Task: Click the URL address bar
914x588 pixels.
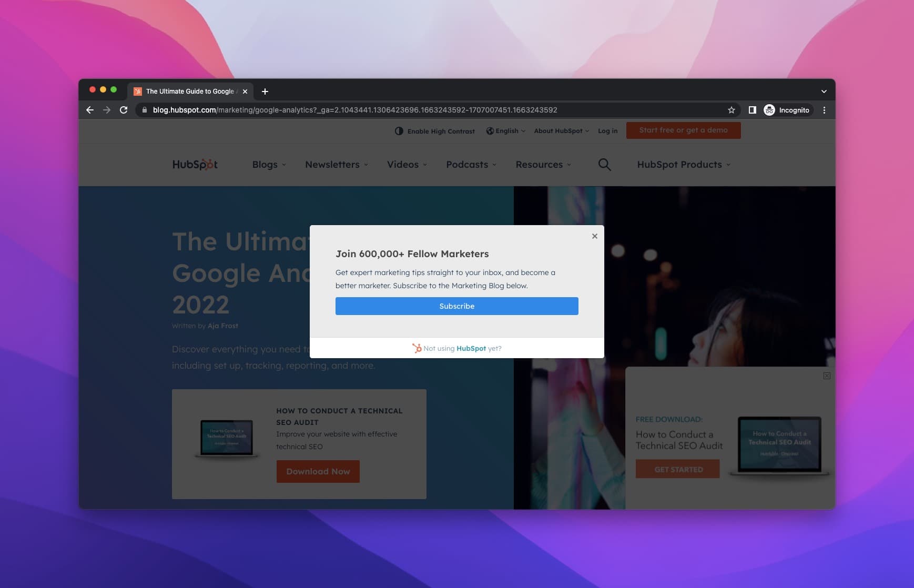Action: coord(436,110)
